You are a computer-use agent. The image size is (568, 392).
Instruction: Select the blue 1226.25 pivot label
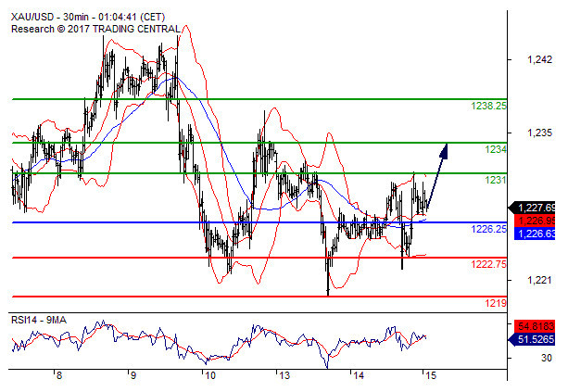488,229
